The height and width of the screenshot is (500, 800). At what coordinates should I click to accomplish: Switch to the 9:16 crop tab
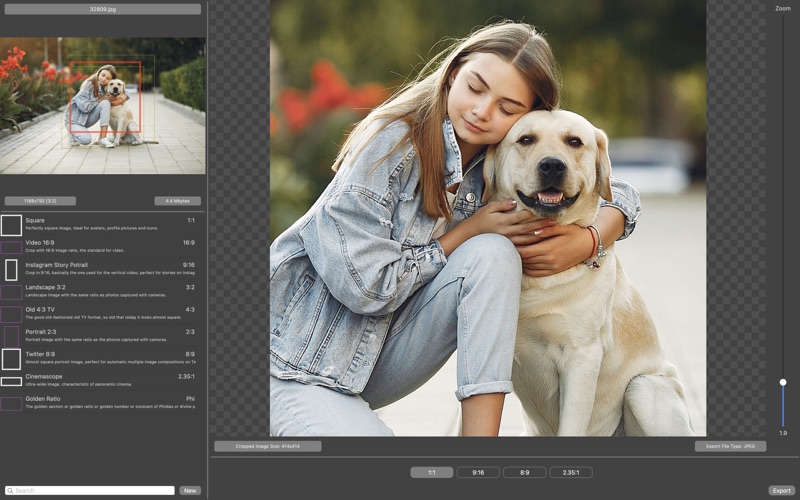(x=478, y=472)
